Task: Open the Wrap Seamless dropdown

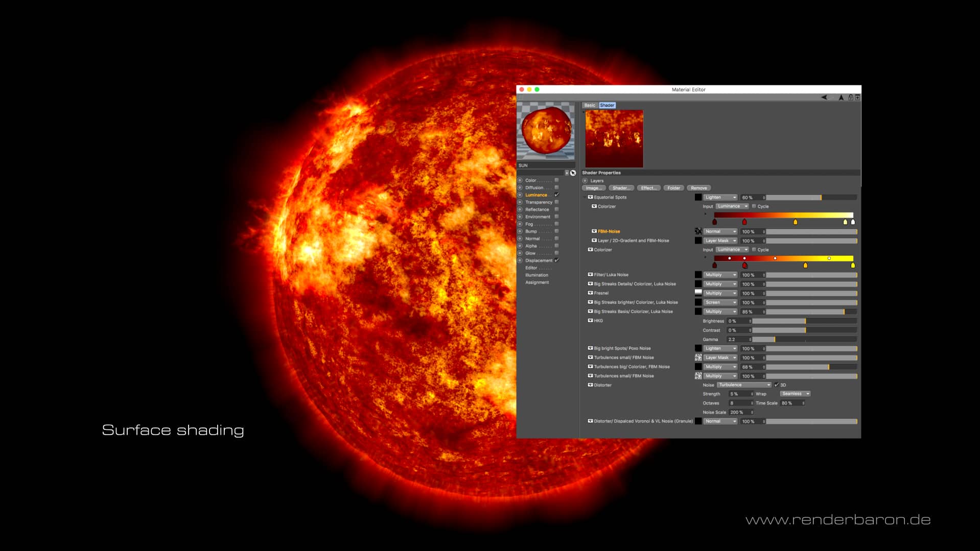Action: click(794, 394)
